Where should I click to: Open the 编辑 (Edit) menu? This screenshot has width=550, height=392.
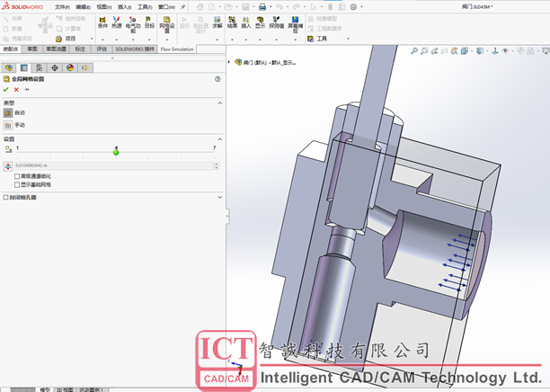pos(84,7)
